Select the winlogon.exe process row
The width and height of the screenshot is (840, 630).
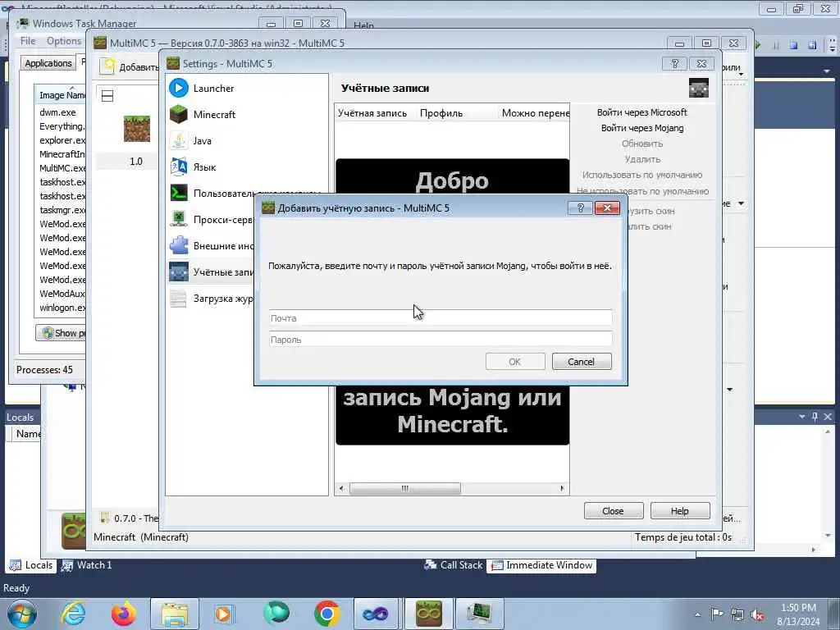(x=62, y=308)
